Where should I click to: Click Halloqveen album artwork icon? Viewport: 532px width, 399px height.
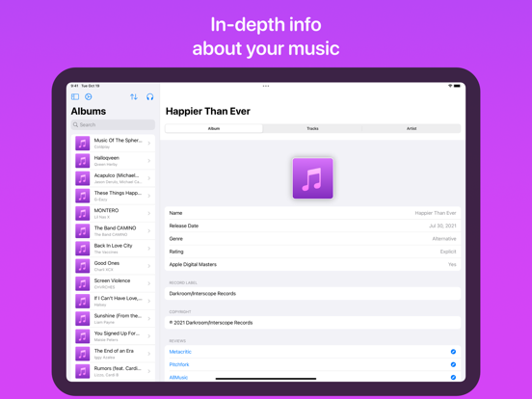[83, 161]
